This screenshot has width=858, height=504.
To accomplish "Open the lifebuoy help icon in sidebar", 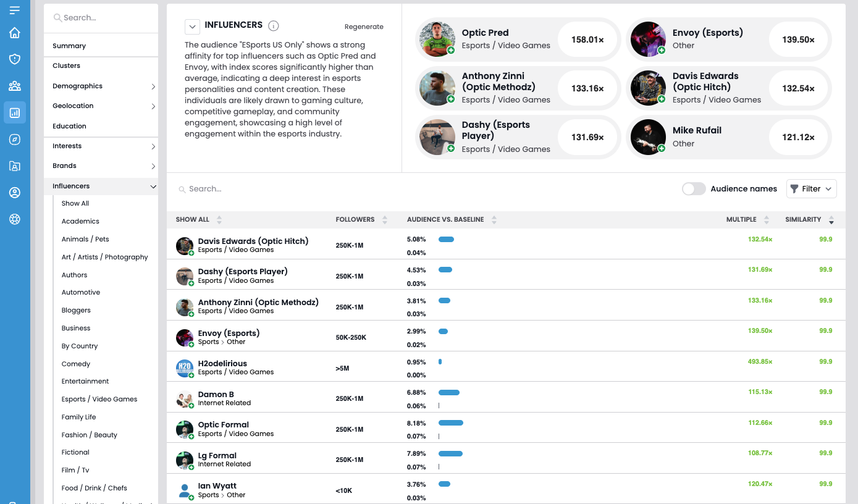I will [x=15, y=219].
